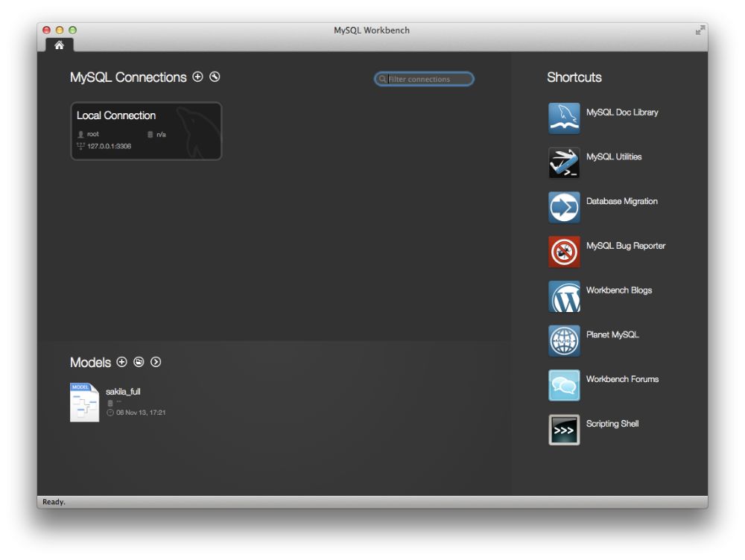Viewport: 745px width, 560px height.
Task: Launch the MySQL Utilities icon
Action: (564, 163)
